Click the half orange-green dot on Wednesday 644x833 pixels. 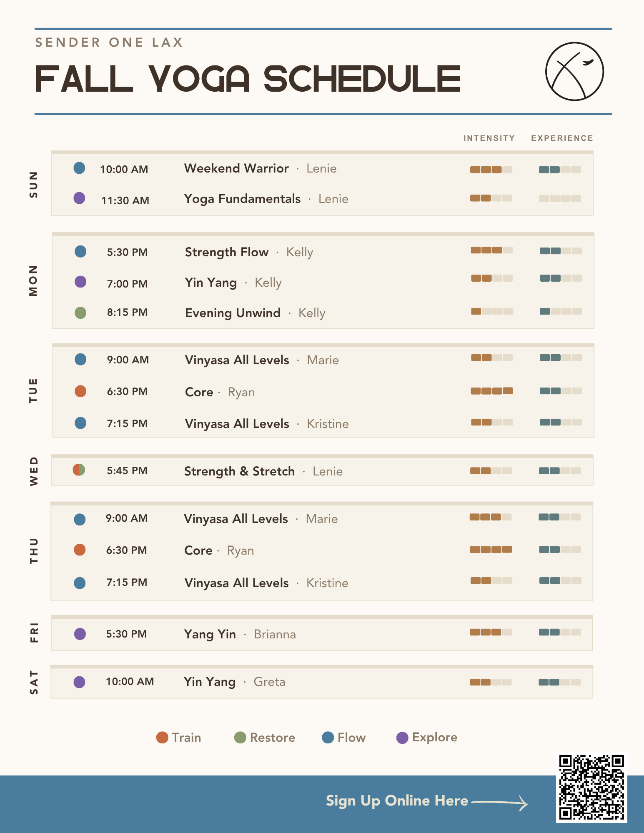click(79, 470)
